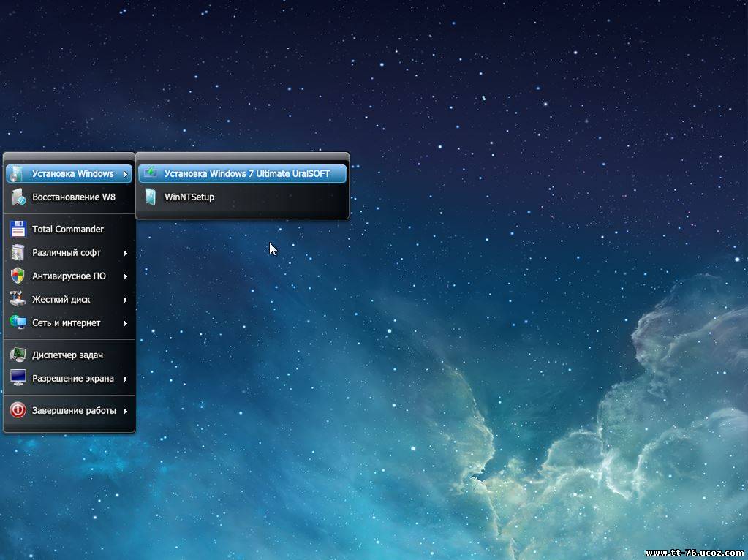Viewport: 748px width, 560px height.
Task: Select the Завершение работы label
Action: 74,410
